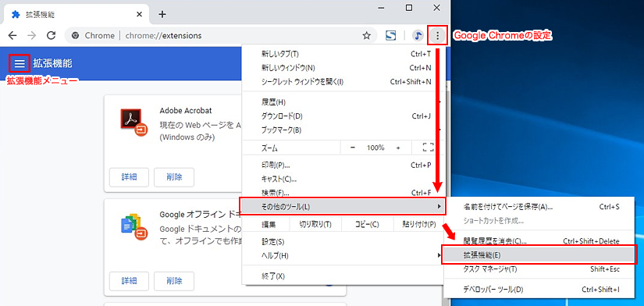Click the 100% zoom value text
The width and height of the screenshot is (644, 306).
(x=375, y=148)
